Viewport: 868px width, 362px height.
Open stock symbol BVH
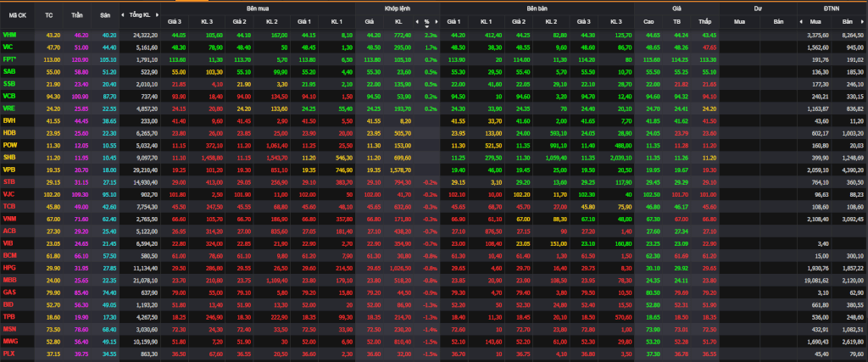tap(8, 120)
